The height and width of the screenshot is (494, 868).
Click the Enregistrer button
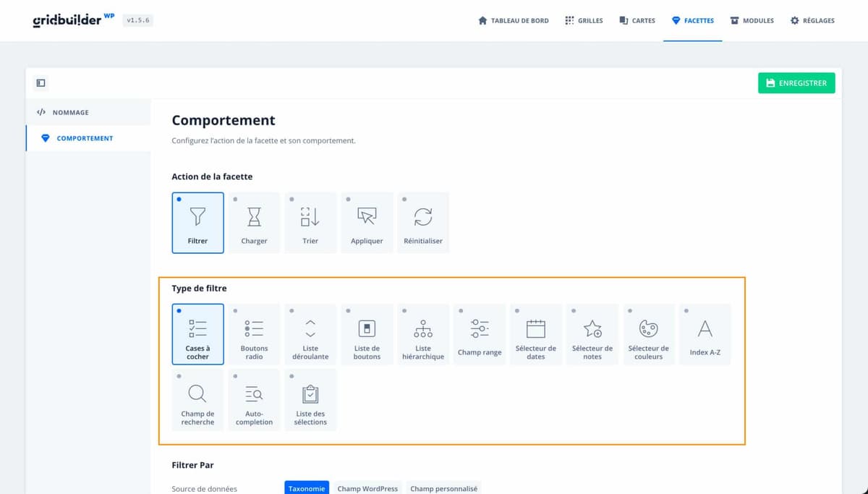(796, 83)
